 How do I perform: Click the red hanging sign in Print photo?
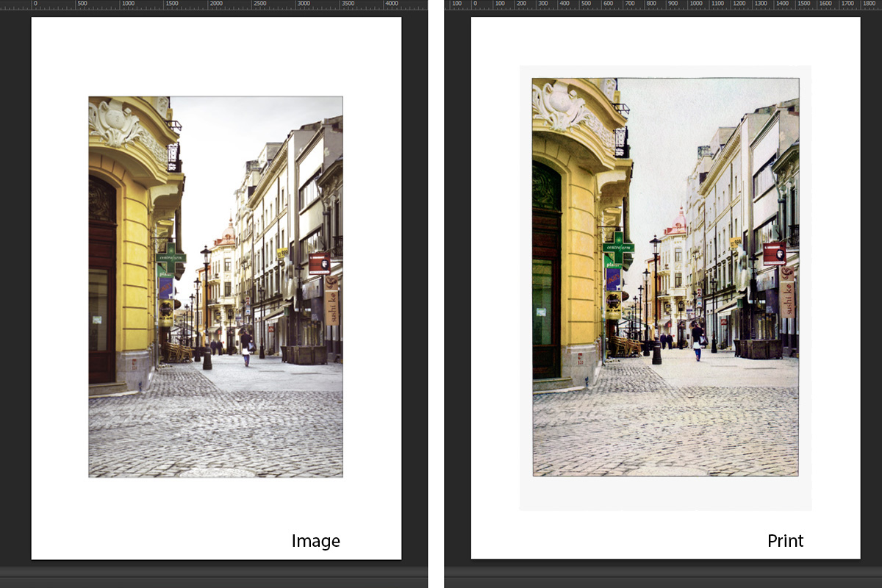click(774, 254)
